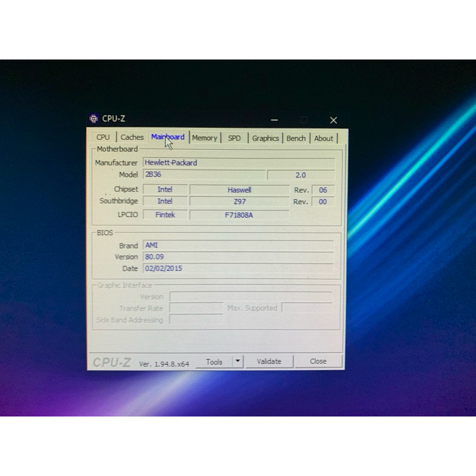Click the Tools button
The image size is (476, 476).
pyautogui.click(x=214, y=362)
